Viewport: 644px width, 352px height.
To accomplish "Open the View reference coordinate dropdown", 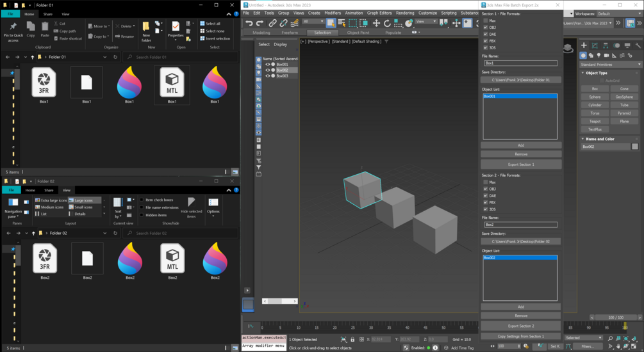I will (426, 21).
